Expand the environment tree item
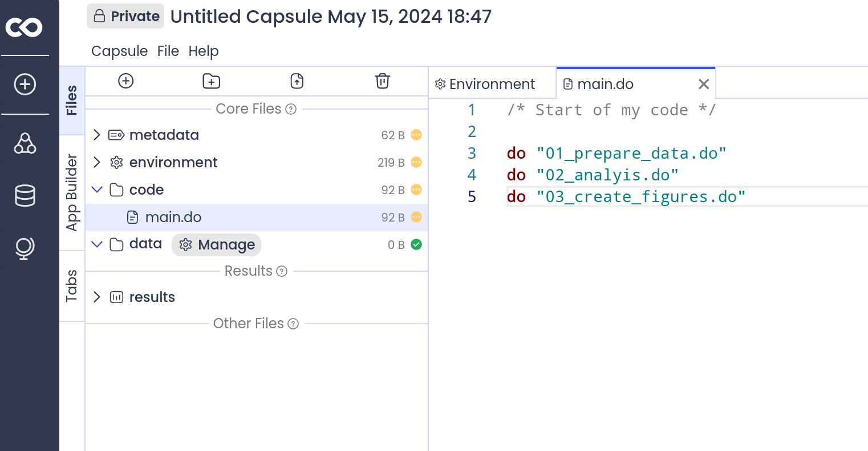This screenshot has height=451, width=868. pyautogui.click(x=97, y=162)
